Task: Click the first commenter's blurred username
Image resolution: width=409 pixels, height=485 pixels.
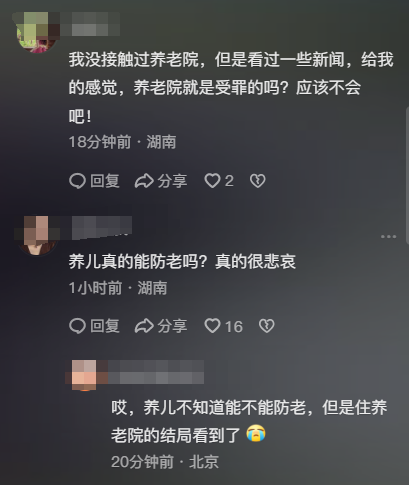Action: (90, 24)
